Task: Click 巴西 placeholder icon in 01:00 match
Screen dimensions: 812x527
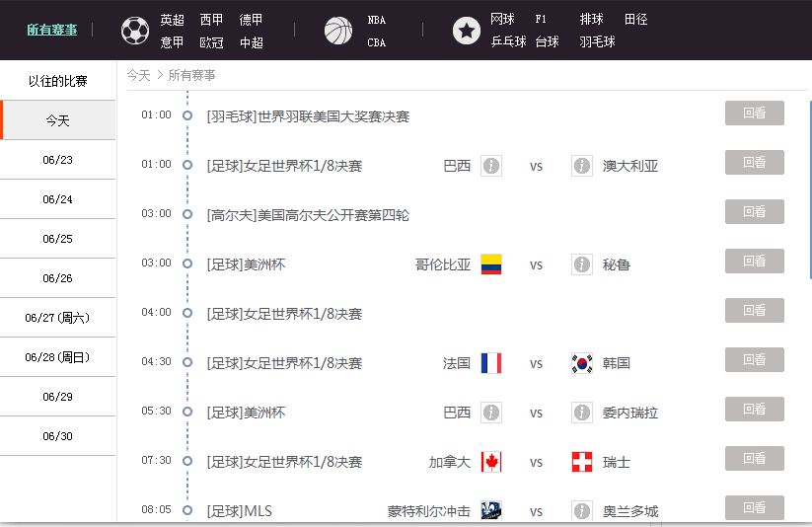Action: 491,166
